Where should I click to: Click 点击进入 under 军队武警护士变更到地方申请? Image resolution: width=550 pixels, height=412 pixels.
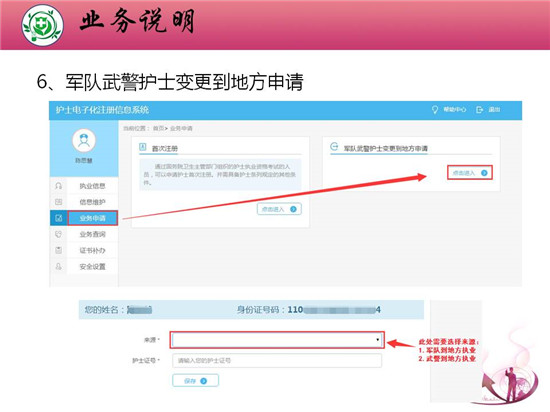pyautogui.click(x=470, y=173)
